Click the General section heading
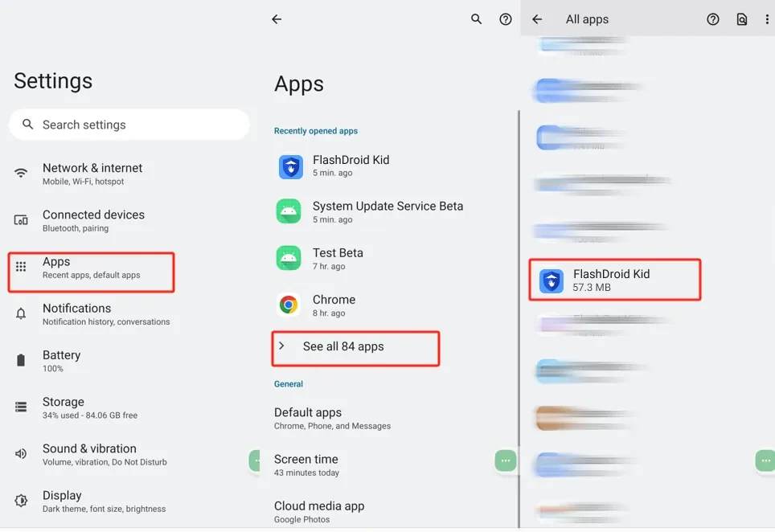Viewport: 775px width, 532px height. tap(289, 384)
